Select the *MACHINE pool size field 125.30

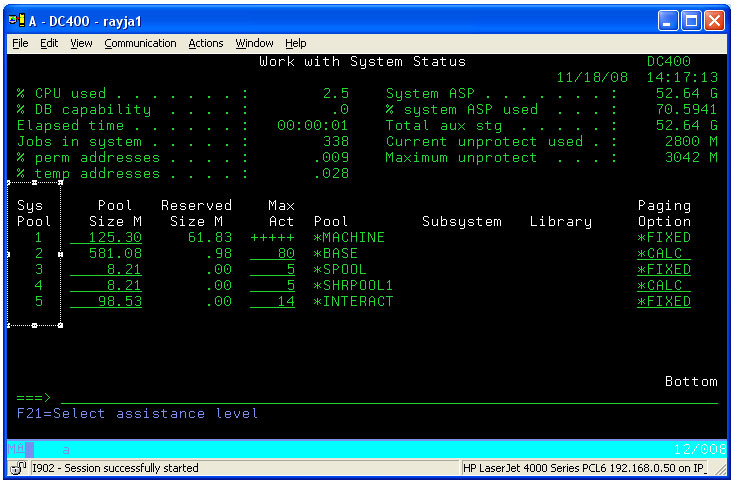click(x=106, y=238)
